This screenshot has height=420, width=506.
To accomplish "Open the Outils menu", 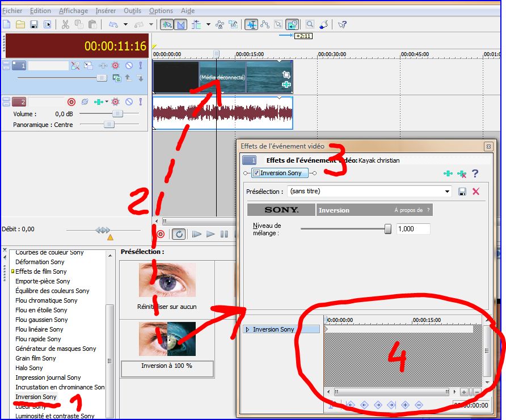I will click(133, 11).
